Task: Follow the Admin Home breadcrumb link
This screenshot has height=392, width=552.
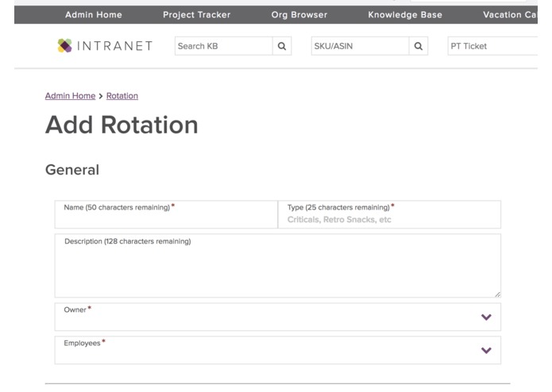Action: 70,96
